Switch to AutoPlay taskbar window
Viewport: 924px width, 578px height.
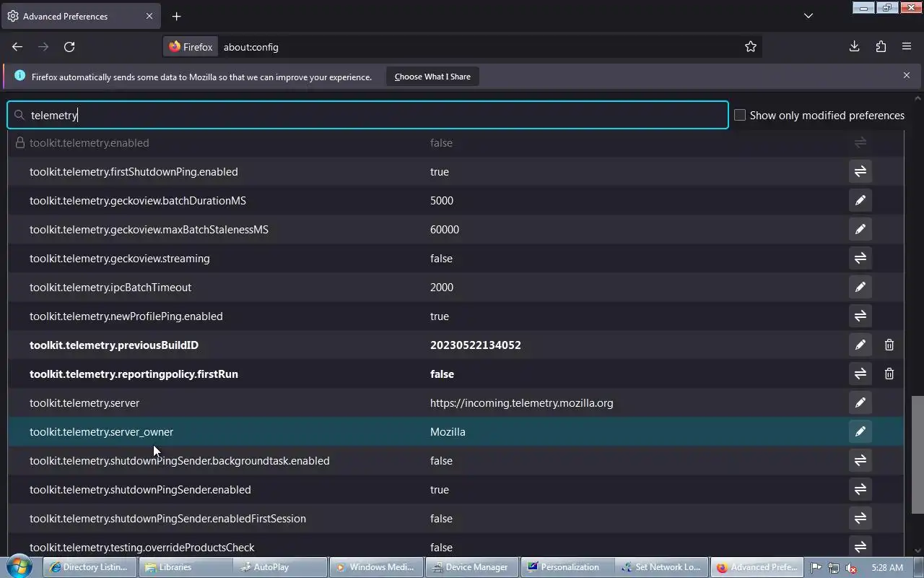point(280,567)
